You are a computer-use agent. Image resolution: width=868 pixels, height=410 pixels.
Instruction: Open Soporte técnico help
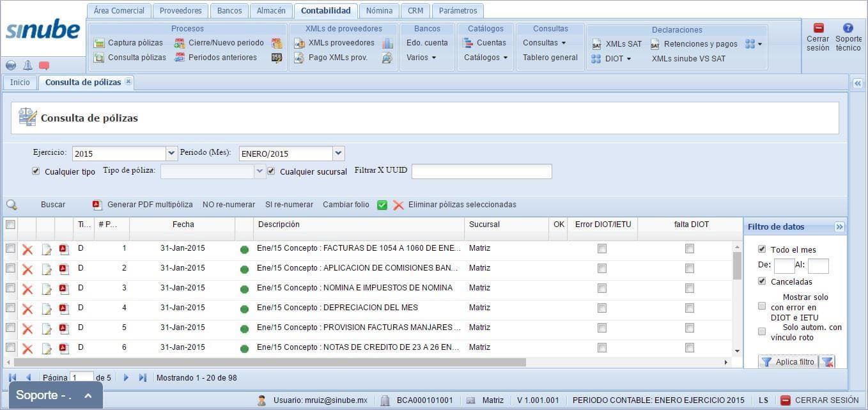(x=848, y=38)
